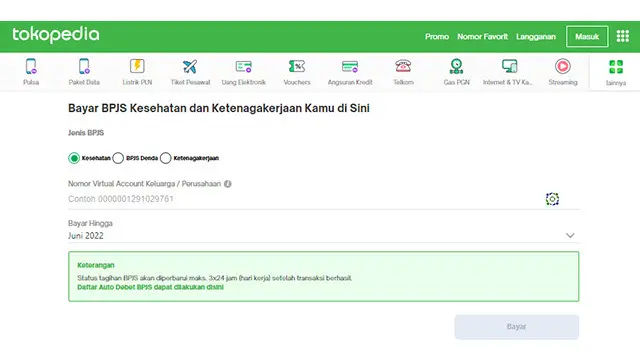Open the Langganan menu item
The image size is (640, 360).
(x=536, y=37)
